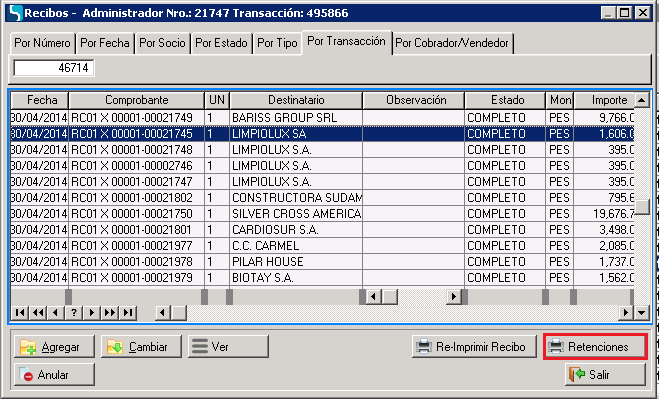Jump back a page of records

(38, 312)
